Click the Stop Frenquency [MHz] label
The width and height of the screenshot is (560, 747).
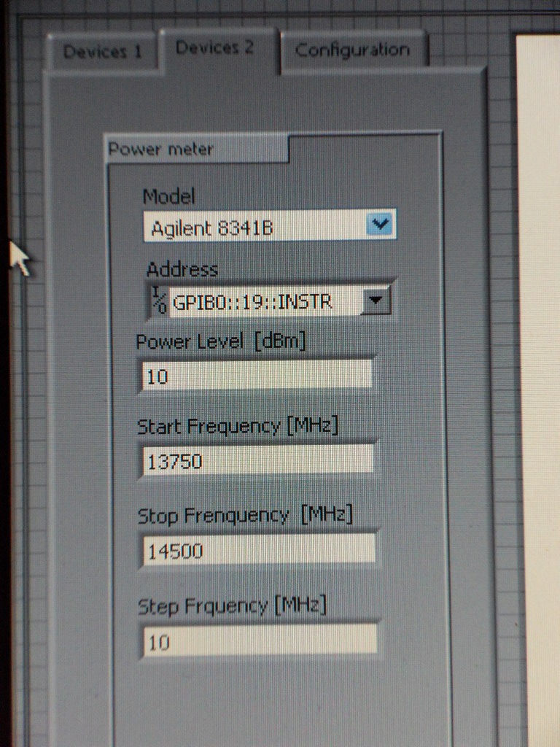click(245, 516)
